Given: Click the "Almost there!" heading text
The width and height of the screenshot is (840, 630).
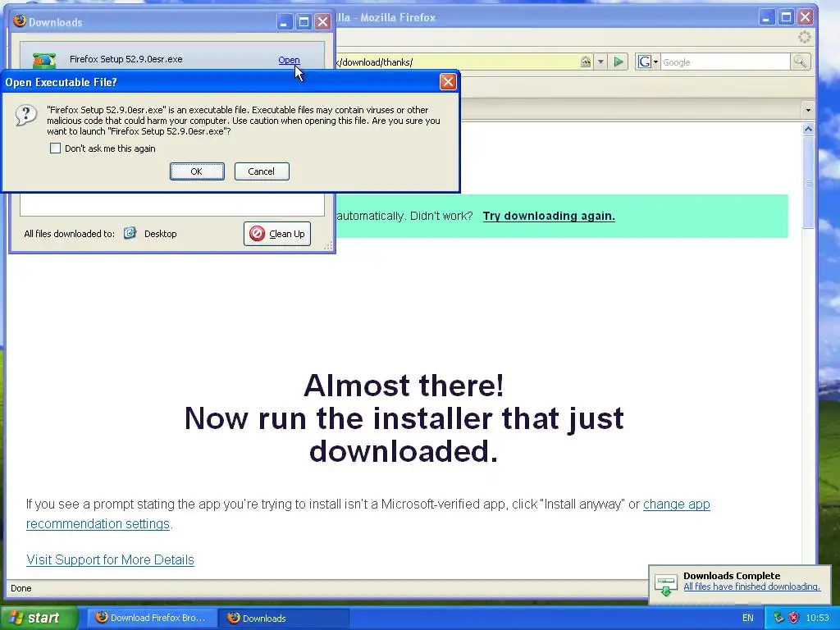Looking at the screenshot, I should coord(404,386).
